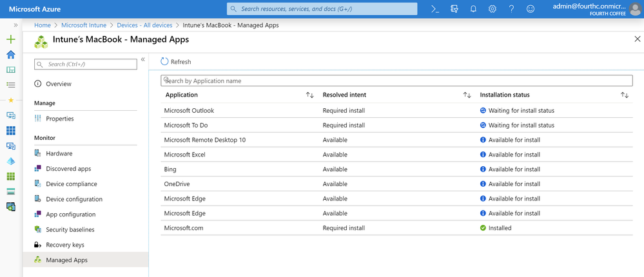Select the Microsoft Outlook application row
The image size is (644, 277).
click(x=396, y=110)
